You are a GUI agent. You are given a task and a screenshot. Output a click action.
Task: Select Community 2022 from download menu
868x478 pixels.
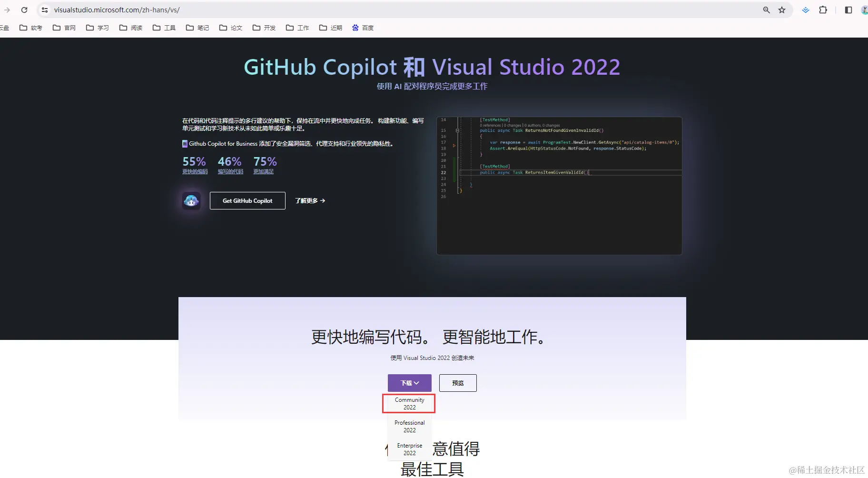coord(409,404)
